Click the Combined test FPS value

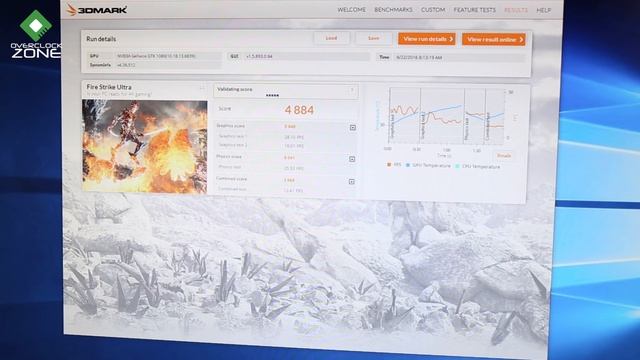[293, 190]
